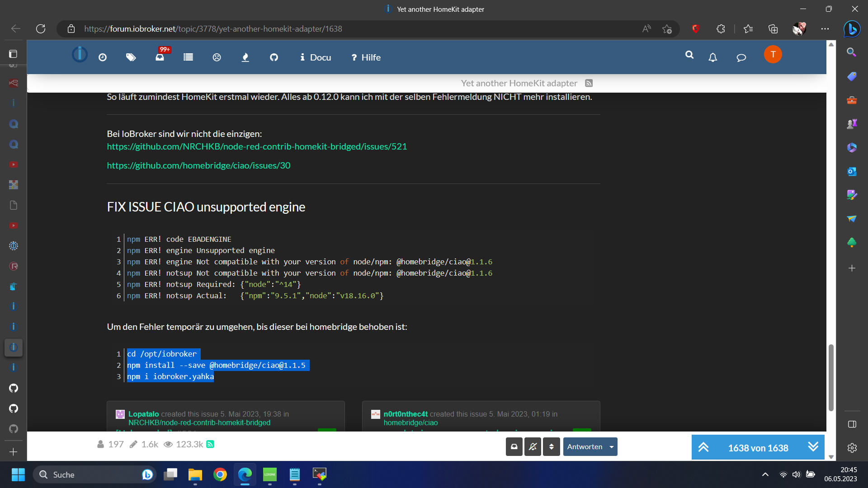The height and width of the screenshot is (488, 868).
Task: Open the Favorites list icon
Action: tap(748, 28)
